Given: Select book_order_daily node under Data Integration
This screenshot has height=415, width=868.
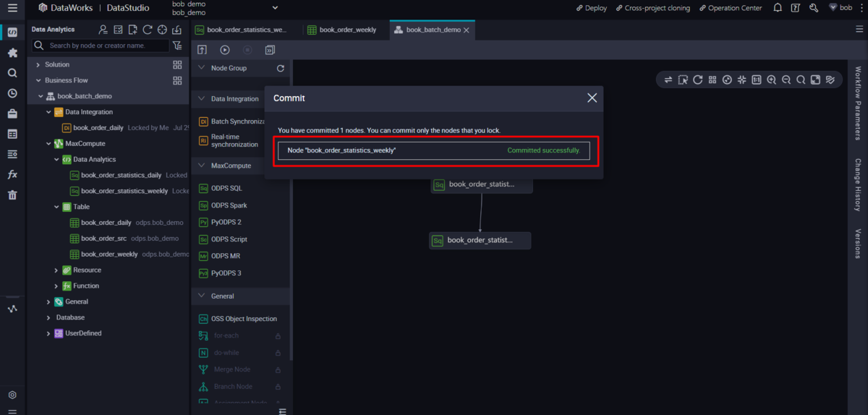Looking at the screenshot, I should pos(98,128).
